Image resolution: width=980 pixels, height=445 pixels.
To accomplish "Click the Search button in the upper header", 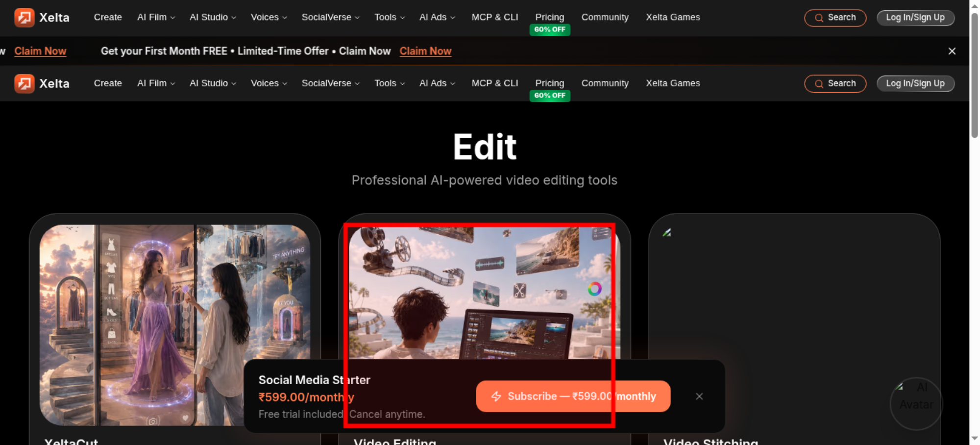I will 835,18.
